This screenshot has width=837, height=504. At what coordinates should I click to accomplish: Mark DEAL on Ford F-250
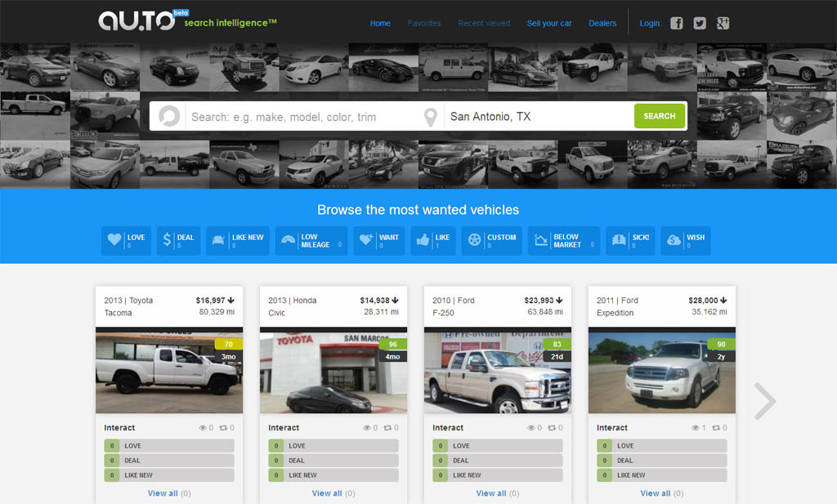pyautogui.click(x=498, y=460)
